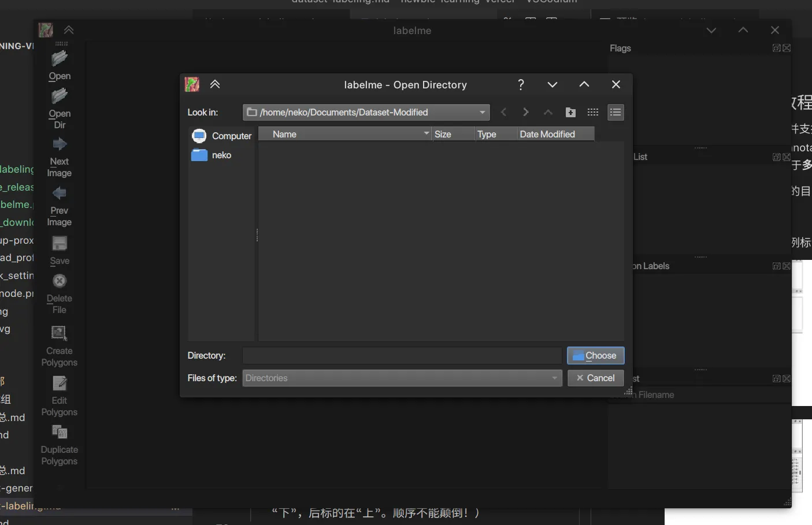Click the Next Image arrow icon
812x525 pixels.
click(x=59, y=144)
